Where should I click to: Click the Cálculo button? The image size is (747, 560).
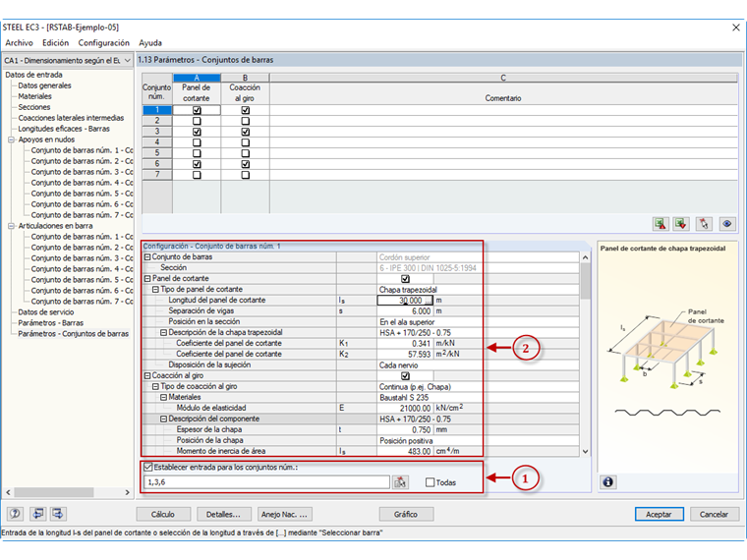163,514
